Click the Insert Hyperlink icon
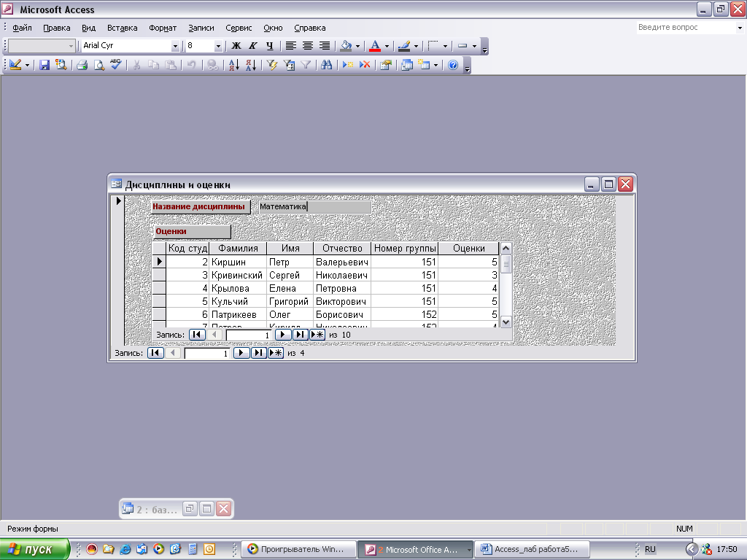This screenshot has height=560, width=747. 212,65
